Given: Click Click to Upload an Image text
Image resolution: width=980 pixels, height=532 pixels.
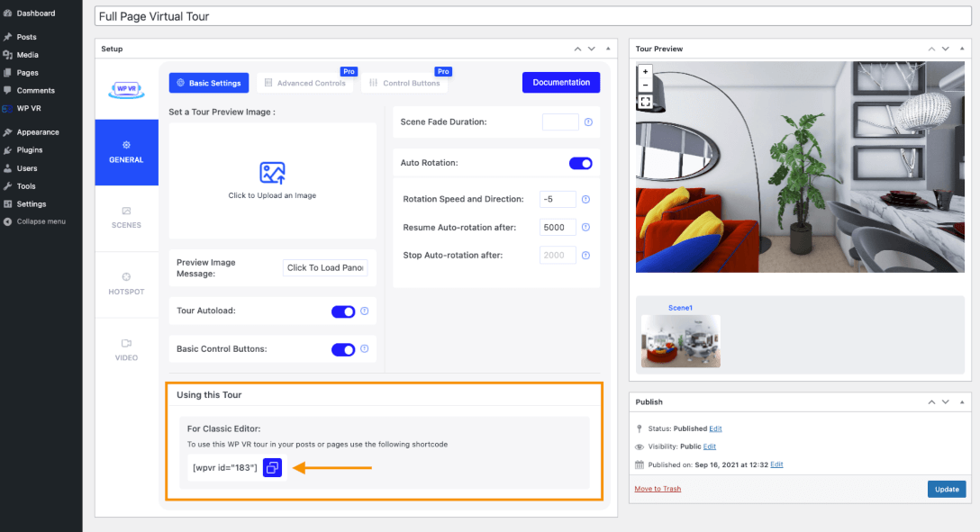Looking at the screenshot, I should click(272, 195).
